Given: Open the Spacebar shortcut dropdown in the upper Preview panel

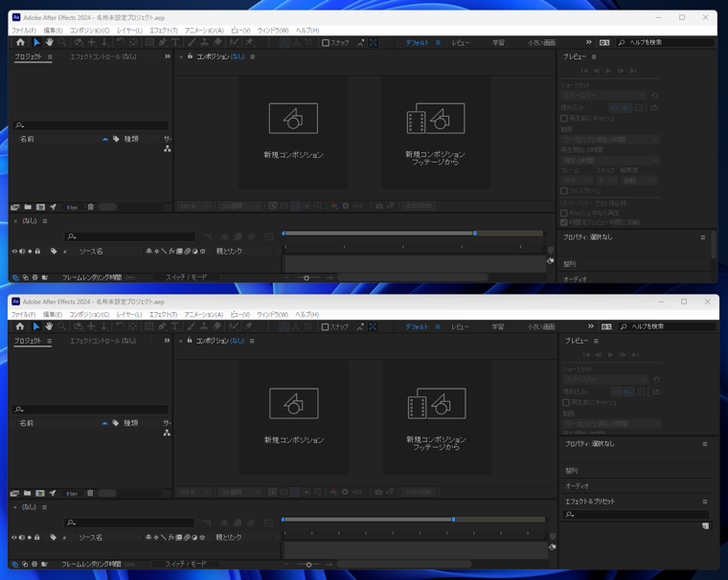Looking at the screenshot, I should coord(603,96).
